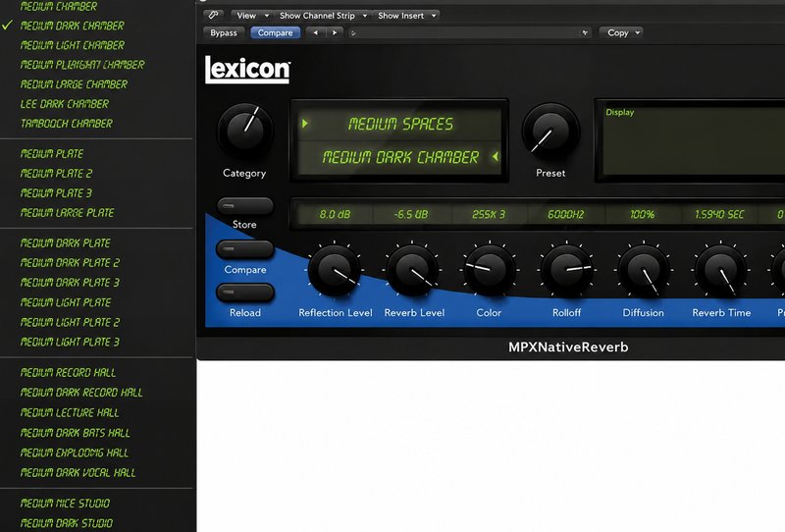Click the Color knob
Screen dimensions: 785x532
(489, 270)
